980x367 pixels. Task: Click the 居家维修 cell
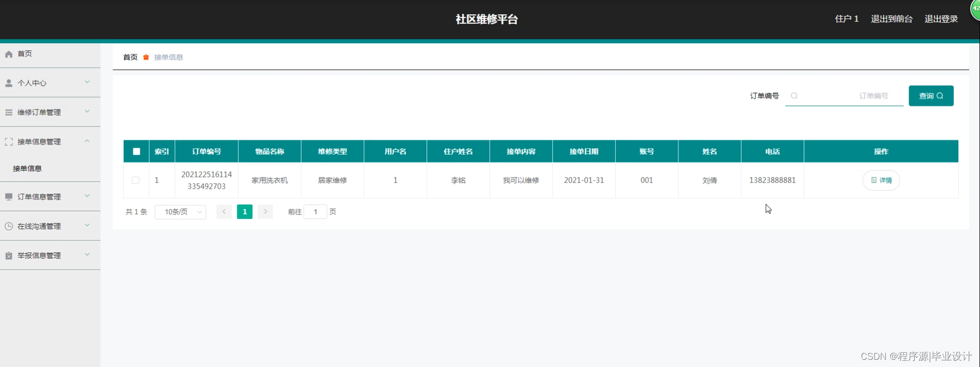click(x=332, y=180)
